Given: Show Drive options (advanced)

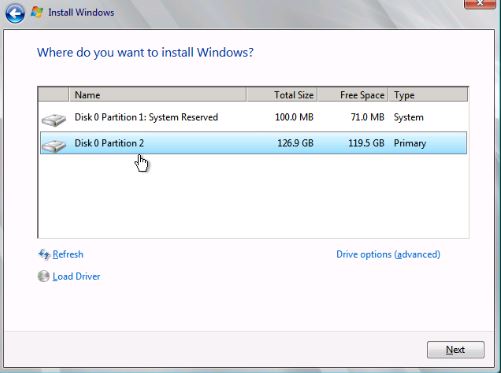Looking at the screenshot, I should click(x=388, y=254).
